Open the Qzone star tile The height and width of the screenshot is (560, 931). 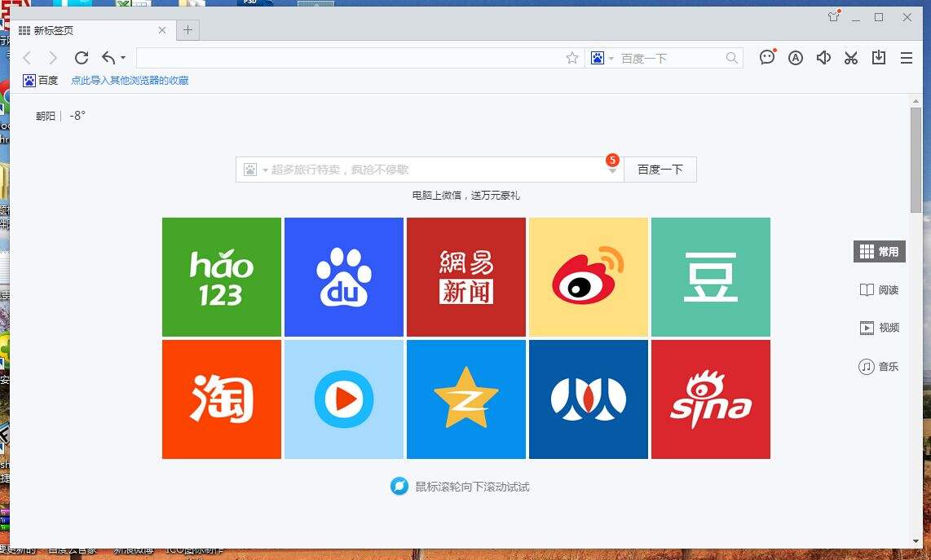(466, 399)
